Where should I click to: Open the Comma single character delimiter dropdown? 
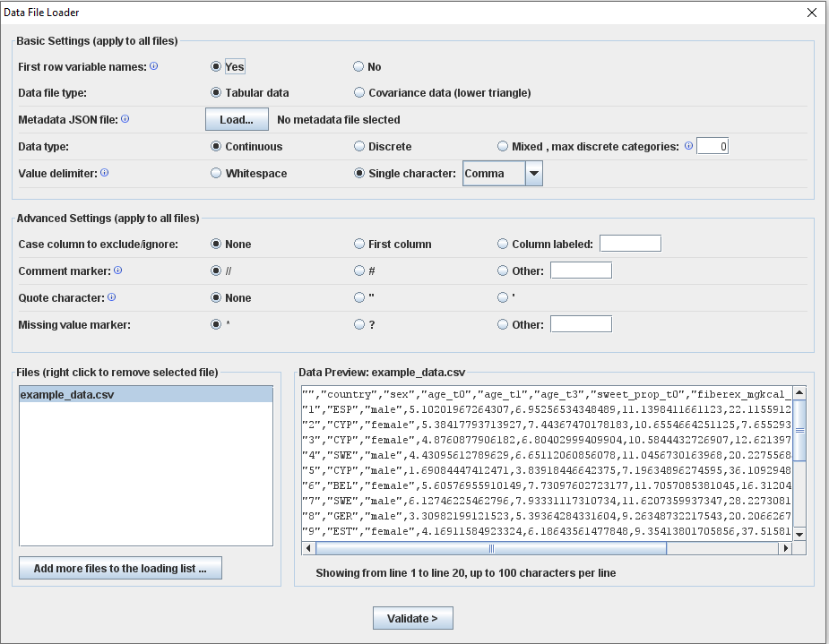534,174
